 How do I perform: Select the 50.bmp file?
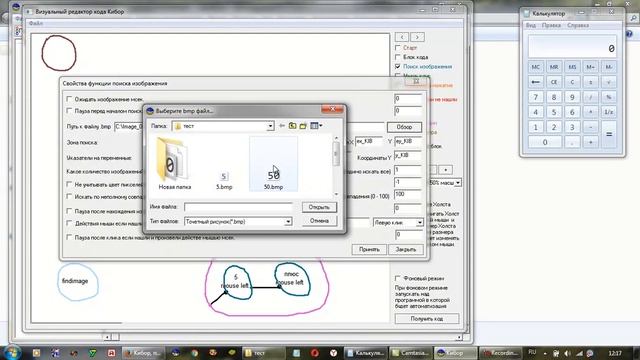(x=273, y=164)
